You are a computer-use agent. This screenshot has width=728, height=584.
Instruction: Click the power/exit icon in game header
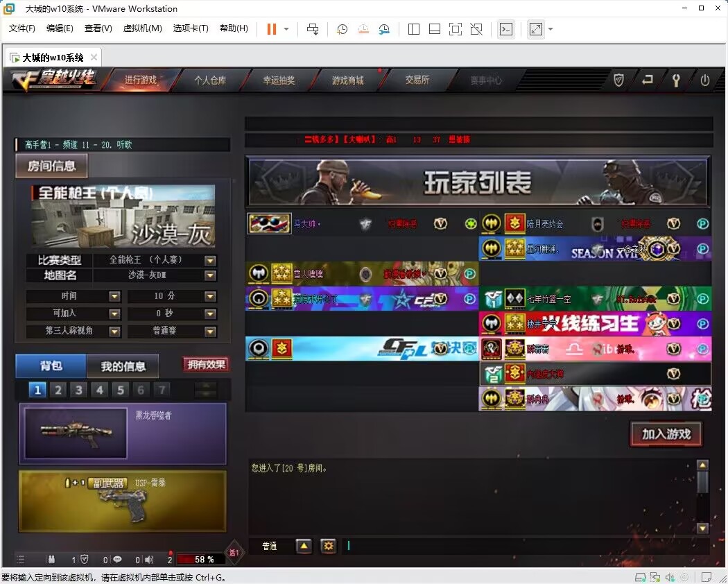click(x=704, y=80)
